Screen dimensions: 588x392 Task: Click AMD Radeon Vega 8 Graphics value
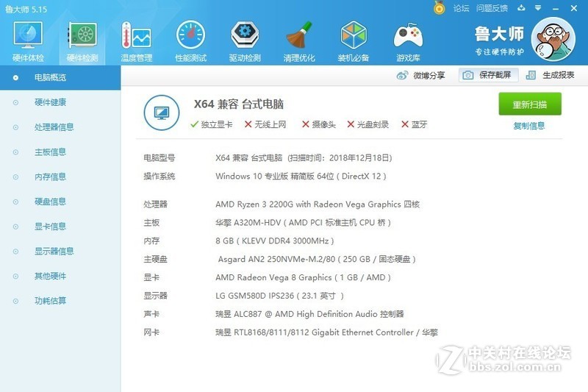click(303, 277)
